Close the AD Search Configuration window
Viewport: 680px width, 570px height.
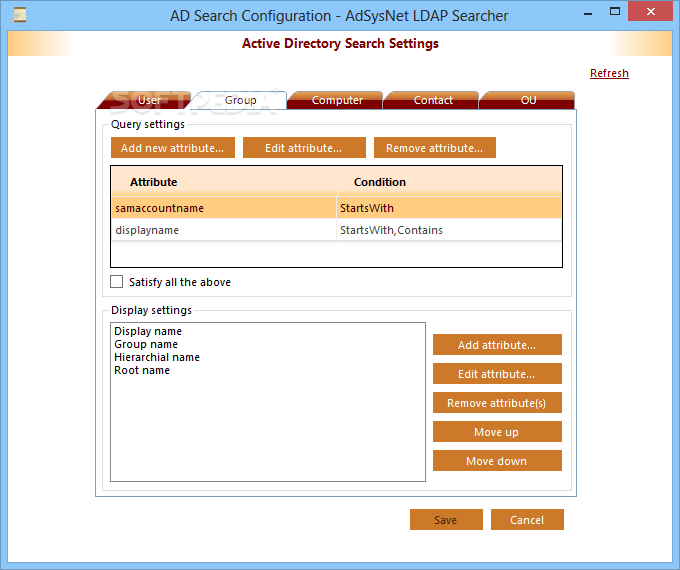coord(651,11)
